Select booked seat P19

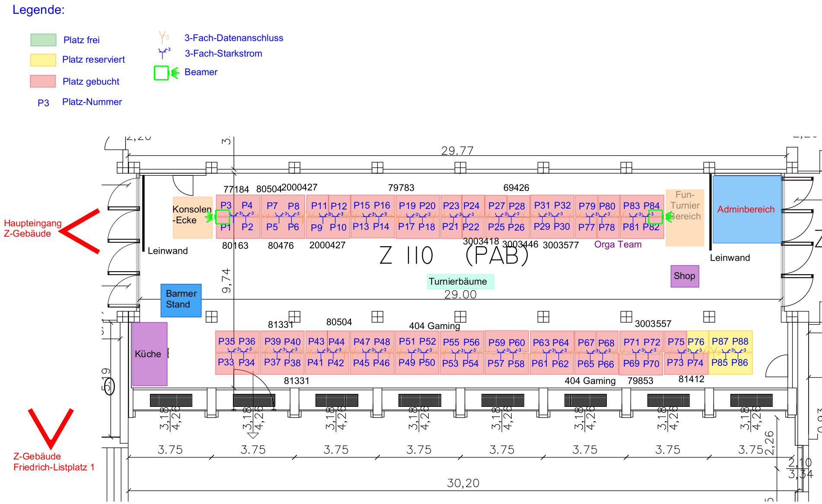pos(407,206)
